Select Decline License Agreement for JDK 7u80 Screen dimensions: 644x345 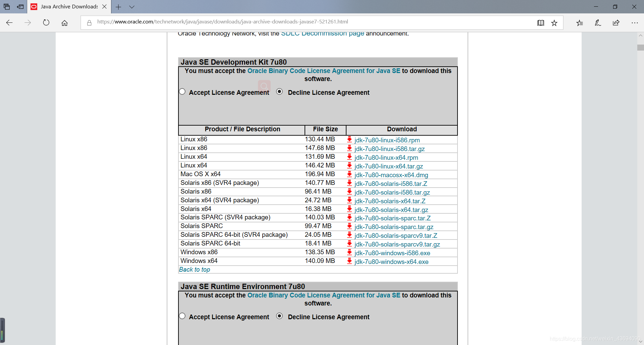279,91
